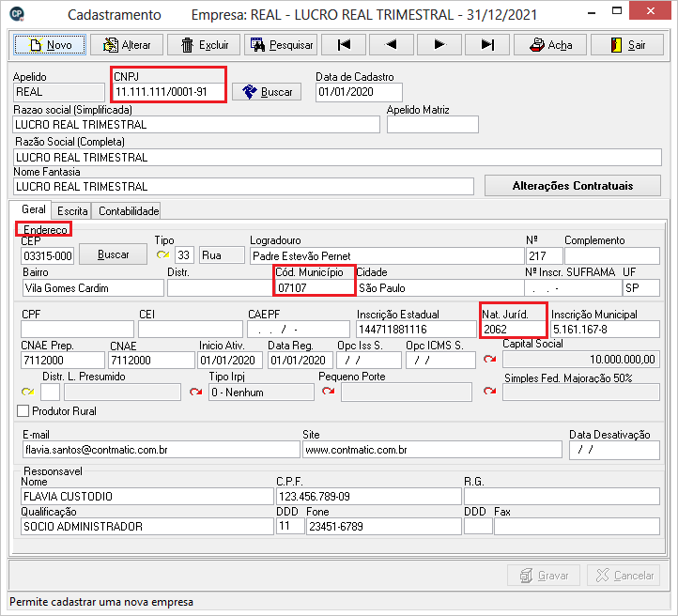678x616 pixels.
Task: Click Buscar next to the CNPJ field
Action: (x=267, y=92)
